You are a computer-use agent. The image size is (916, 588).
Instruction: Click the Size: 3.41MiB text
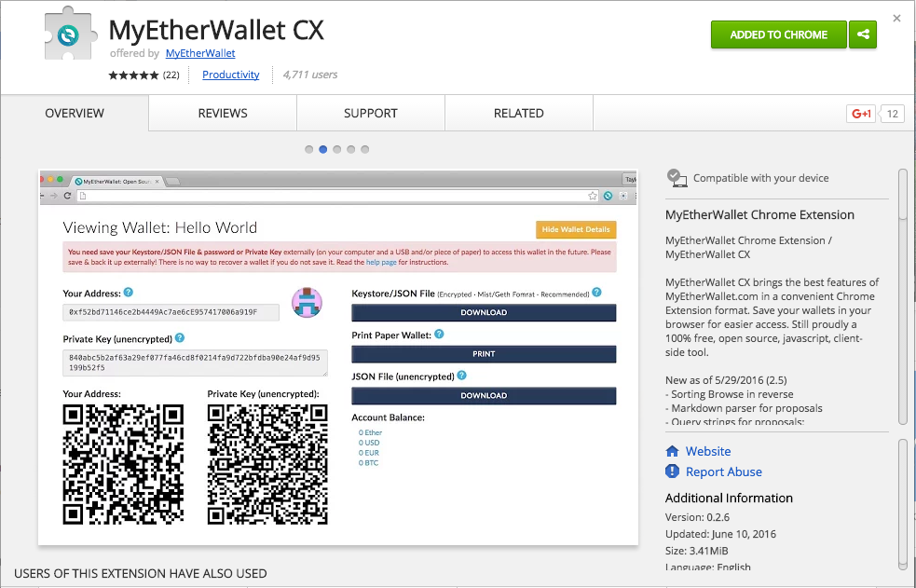tap(697, 551)
